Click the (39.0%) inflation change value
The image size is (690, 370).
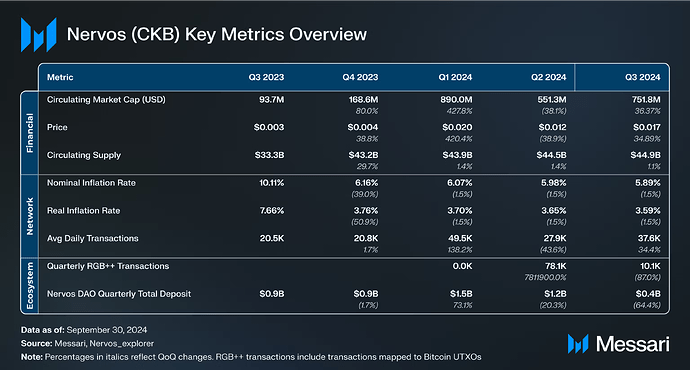click(365, 194)
